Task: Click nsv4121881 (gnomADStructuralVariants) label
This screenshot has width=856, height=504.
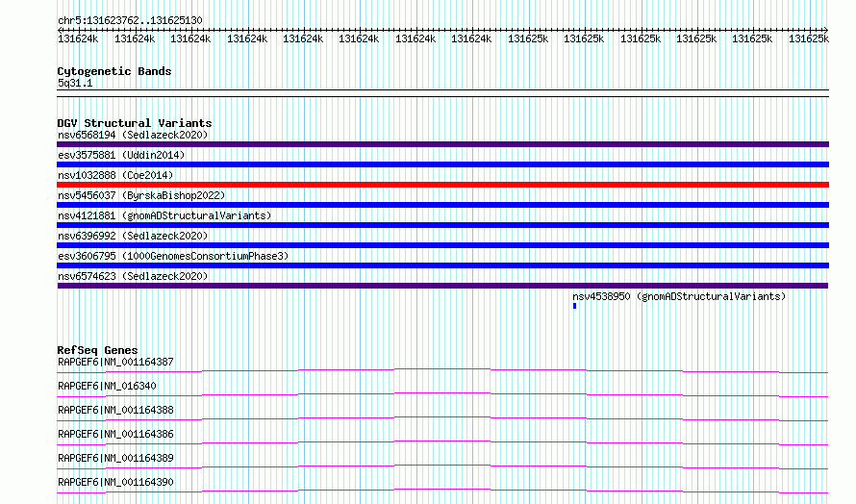Action: tap(164, 215)
